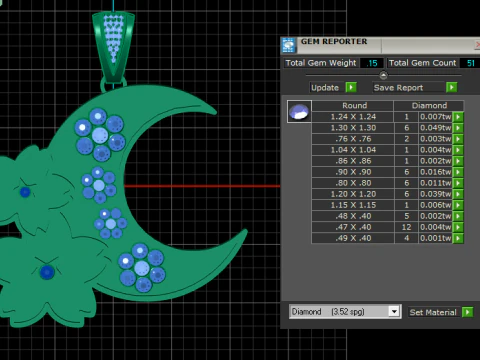
Task: Click the green arrow for 1.20 X 1.20 row
Action: (x=458, y=194)
